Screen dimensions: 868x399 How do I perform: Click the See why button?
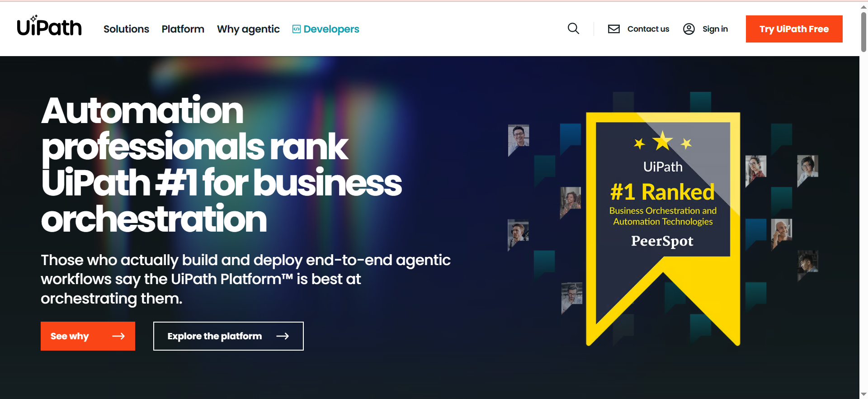(88, 336)
